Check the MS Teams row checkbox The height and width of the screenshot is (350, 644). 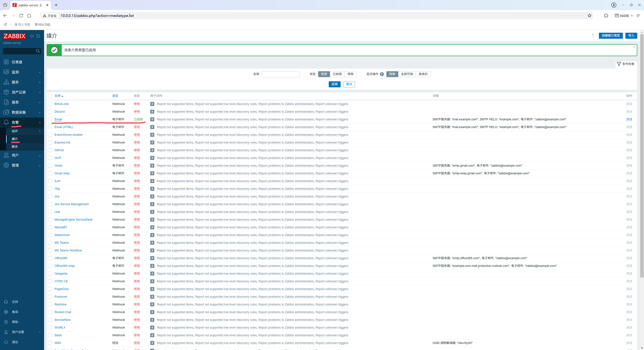(50, 243)
